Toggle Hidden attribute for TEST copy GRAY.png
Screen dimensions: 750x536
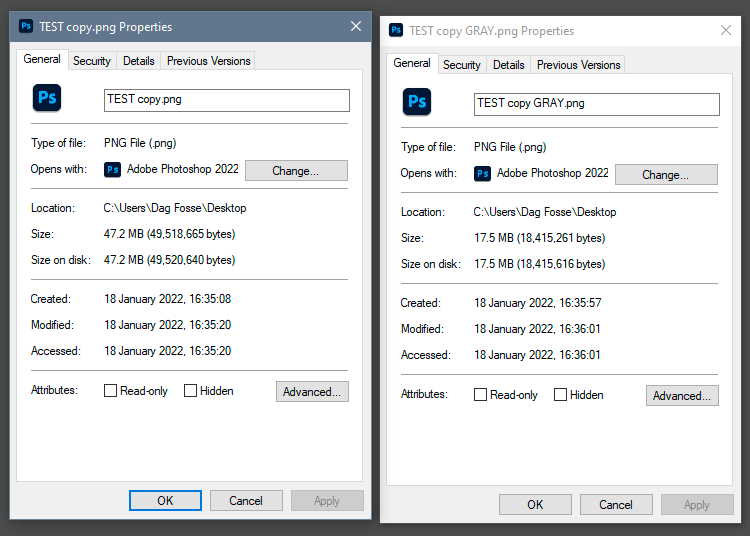coord(561,395)
